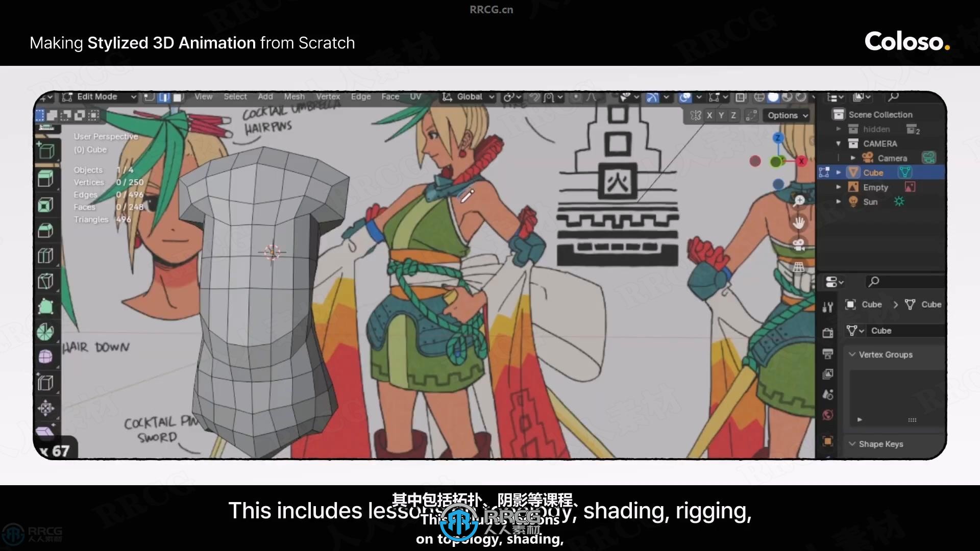The image size is (980, 551).
Task: Collapse the CAMERA collection
Action: 839,144
